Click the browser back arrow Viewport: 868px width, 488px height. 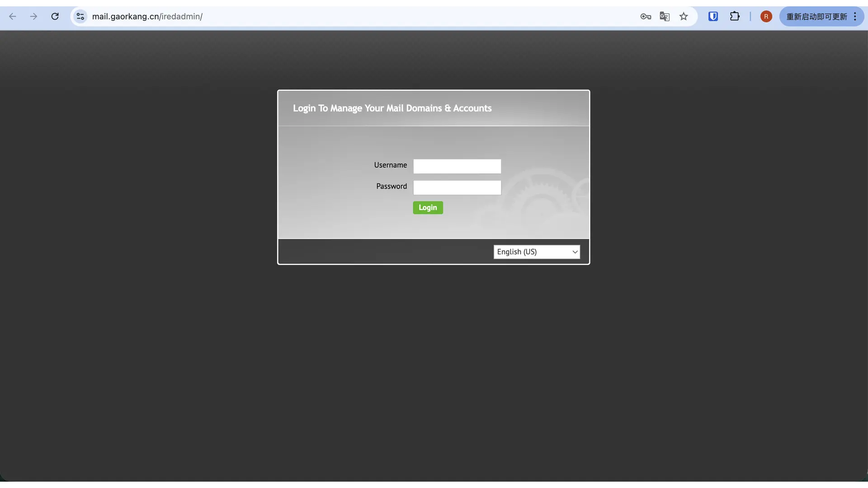pyautogui.click(x=13, y=17)
